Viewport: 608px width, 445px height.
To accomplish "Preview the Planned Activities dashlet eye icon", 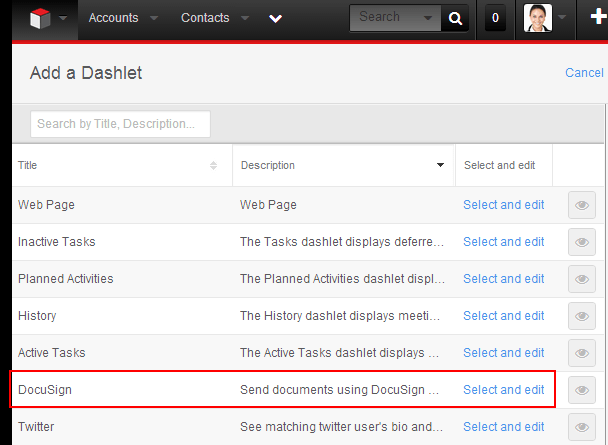I will point(582,279).
